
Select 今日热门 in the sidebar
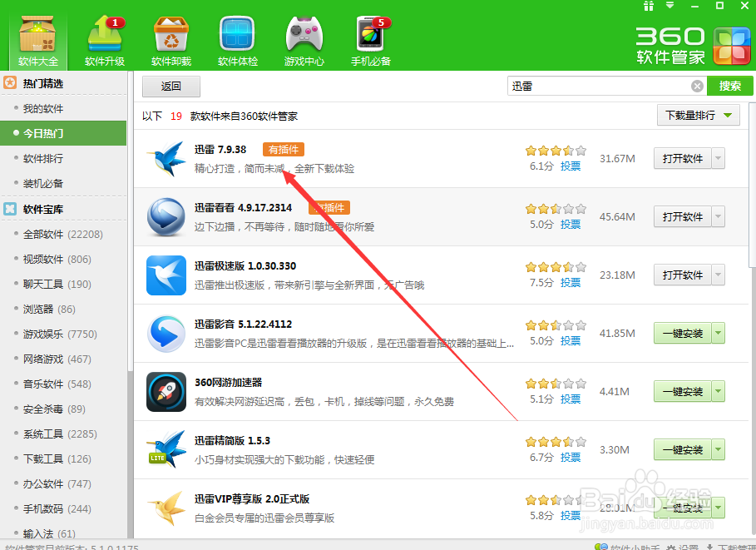click(63, 133)
